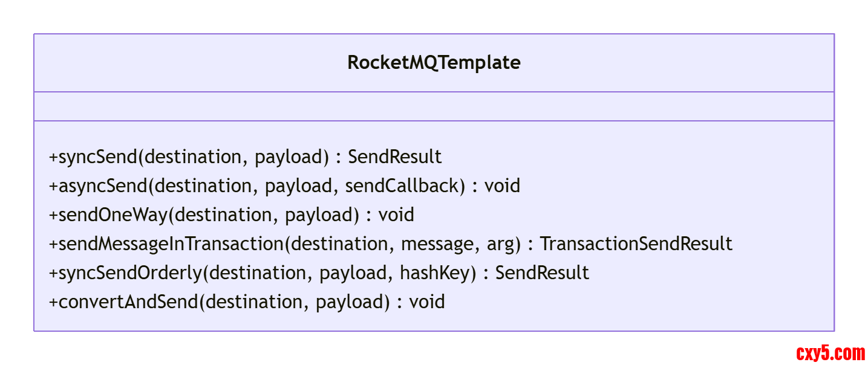868x365 pixels.
Task: Click void return type of convertAndSend
Action: [x=427, y=302]
